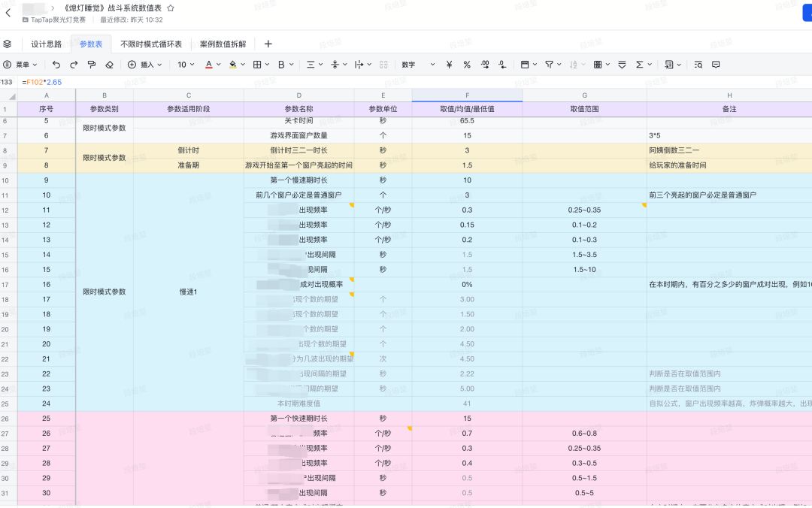Image resolution: width=812 pixels, height=508 pixels.
Task: Open the 菜单 menu dropdown
Action: coord(21,65)
